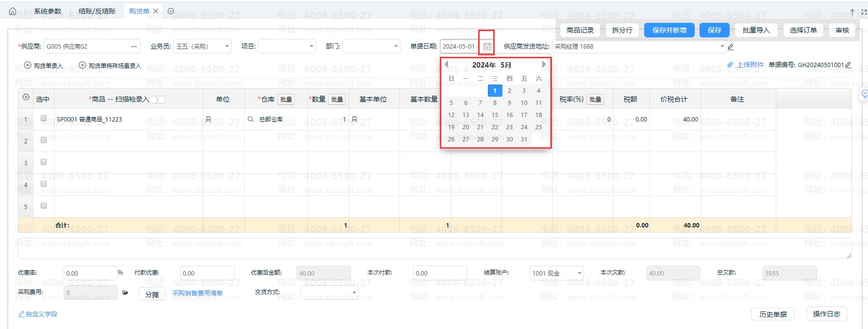Go to next month in calendar

[x=544, y=64]
